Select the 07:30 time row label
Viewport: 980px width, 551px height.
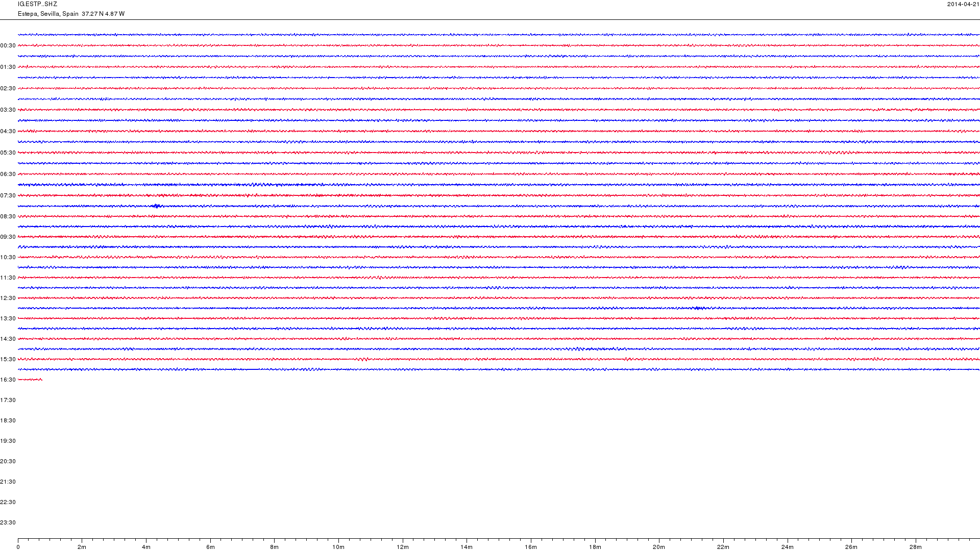click(x=8, y=195)
